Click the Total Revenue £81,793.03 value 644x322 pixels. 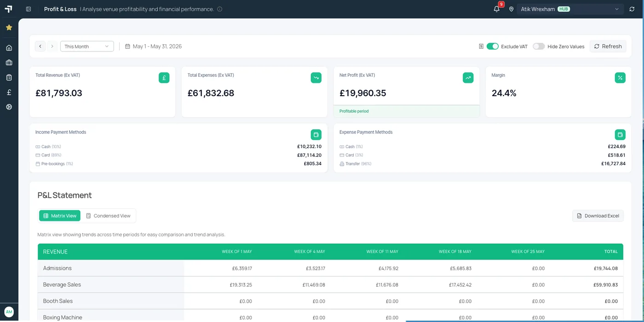click(59, 93)
